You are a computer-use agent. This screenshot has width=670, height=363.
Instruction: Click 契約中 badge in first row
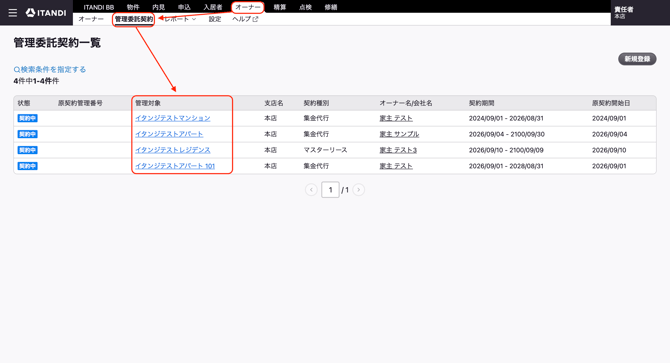[27, 118]
